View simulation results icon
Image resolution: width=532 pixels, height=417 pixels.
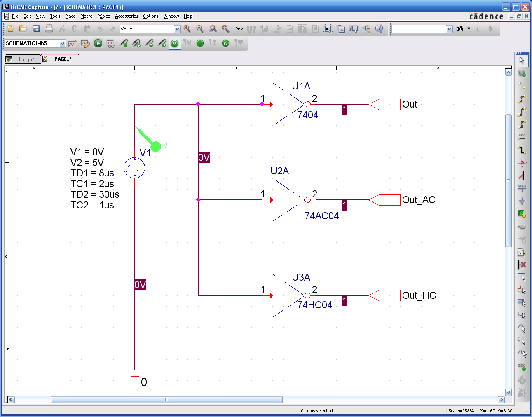111,43
